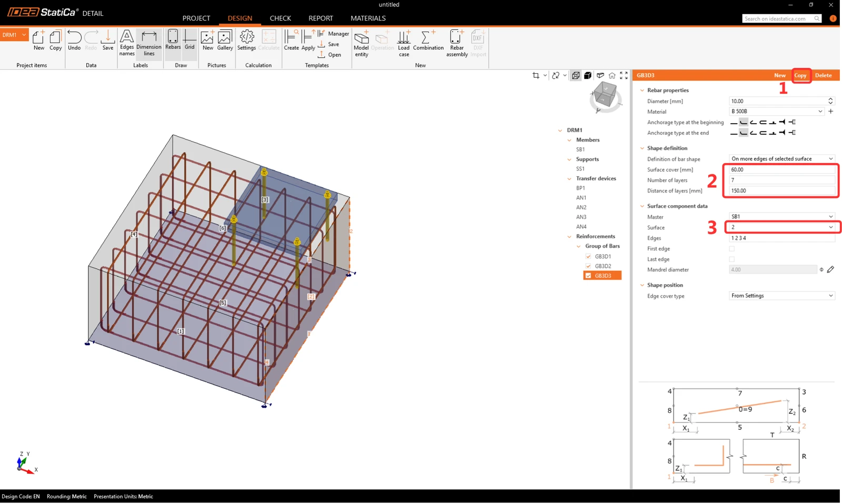Click the home view icon
Screen dimensions: 842x504
(x=612, y=76)
